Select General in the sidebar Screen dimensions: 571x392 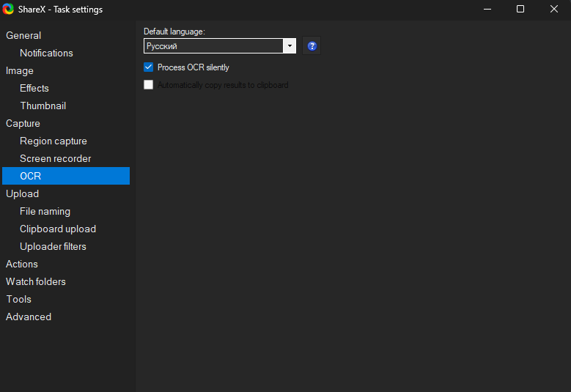[23, 35]
